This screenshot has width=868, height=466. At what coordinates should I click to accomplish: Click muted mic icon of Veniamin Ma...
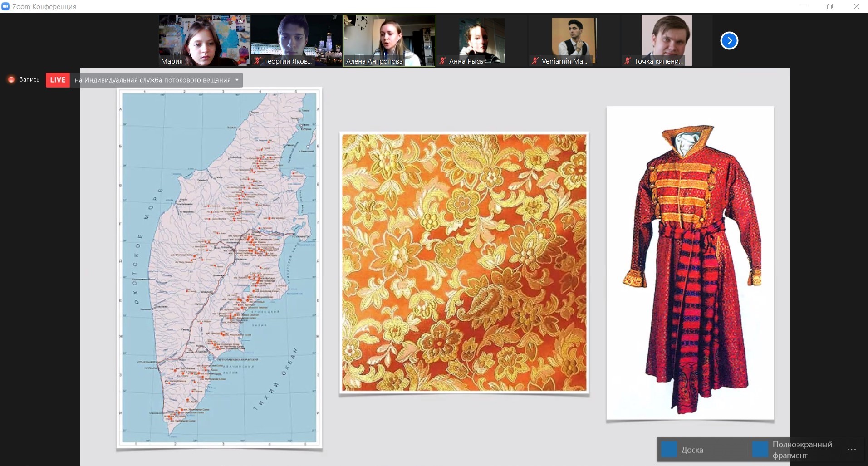[x=535, y=61]
